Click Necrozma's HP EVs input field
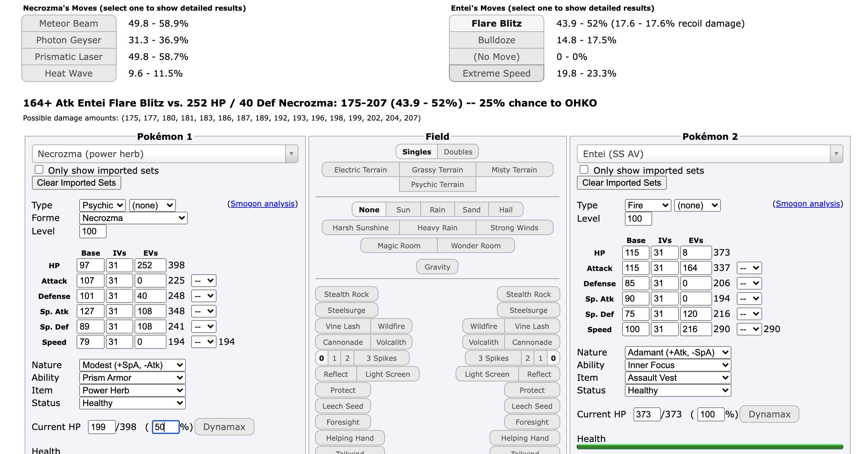The width and height of the screenshot is (868, 454). [x=150, y=265]
